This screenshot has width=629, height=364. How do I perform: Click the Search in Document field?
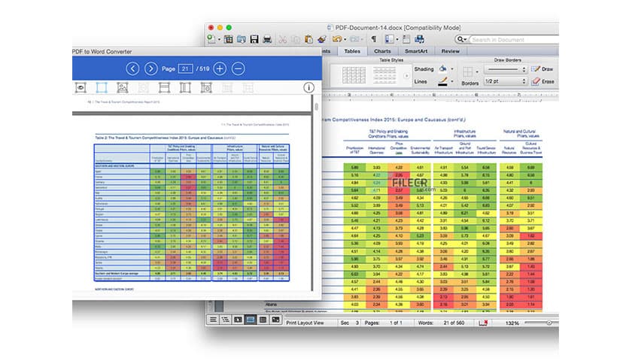coord(515,40)
